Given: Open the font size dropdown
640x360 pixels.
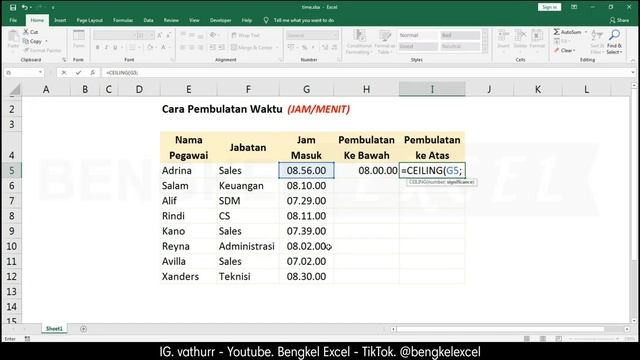Looking at the screenshot, I should [x=151, y=36].
